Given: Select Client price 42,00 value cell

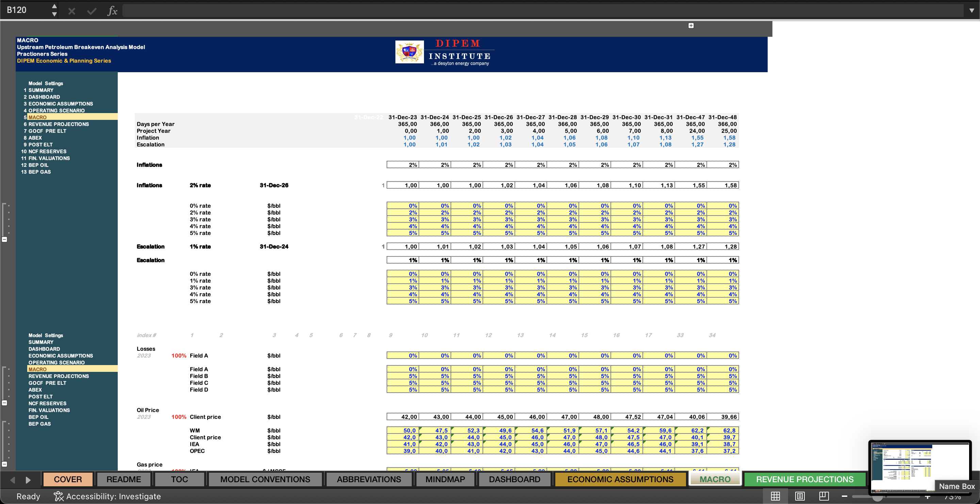Looking at the screenshot, I should click(x=403, y=417).
